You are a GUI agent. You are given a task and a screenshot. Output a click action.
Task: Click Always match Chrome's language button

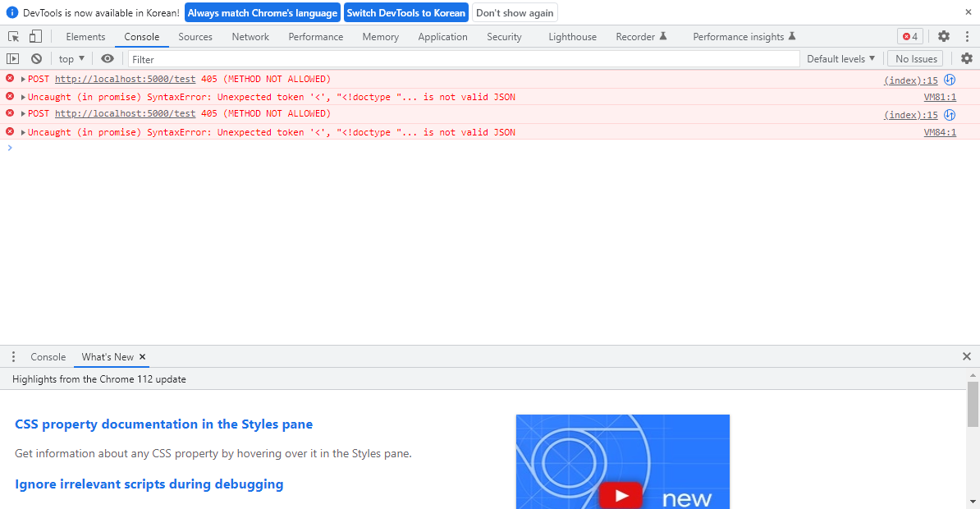click(x=263, y=12)
